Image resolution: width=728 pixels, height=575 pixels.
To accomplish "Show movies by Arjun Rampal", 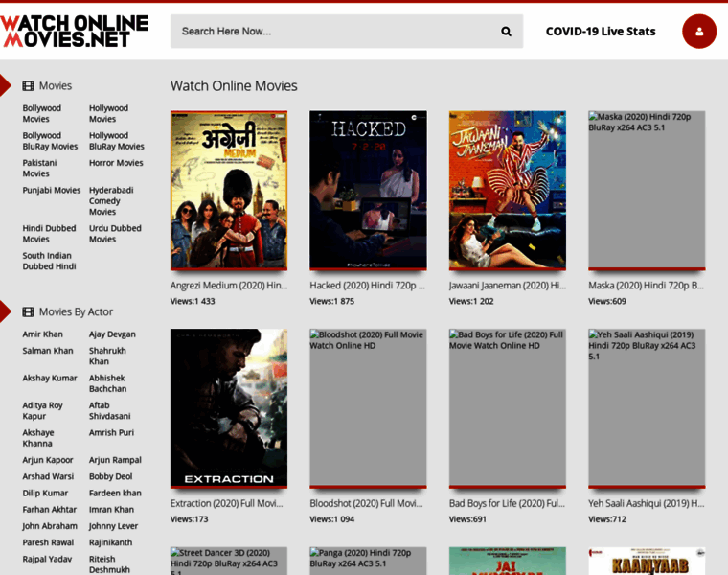I will (115, 460).
